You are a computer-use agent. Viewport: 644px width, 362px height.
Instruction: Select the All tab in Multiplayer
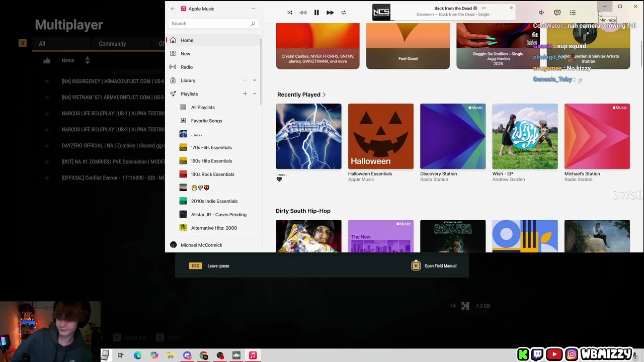tap(42, 44)
